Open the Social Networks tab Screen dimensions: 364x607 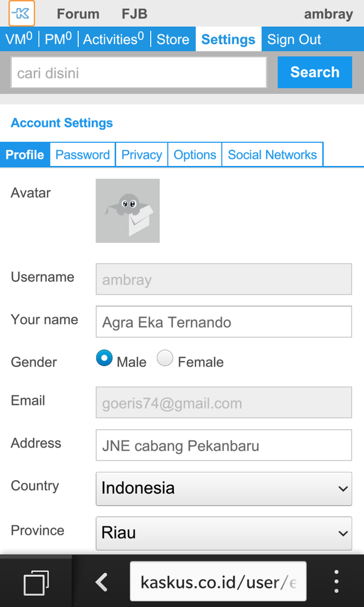pos(272,155)
